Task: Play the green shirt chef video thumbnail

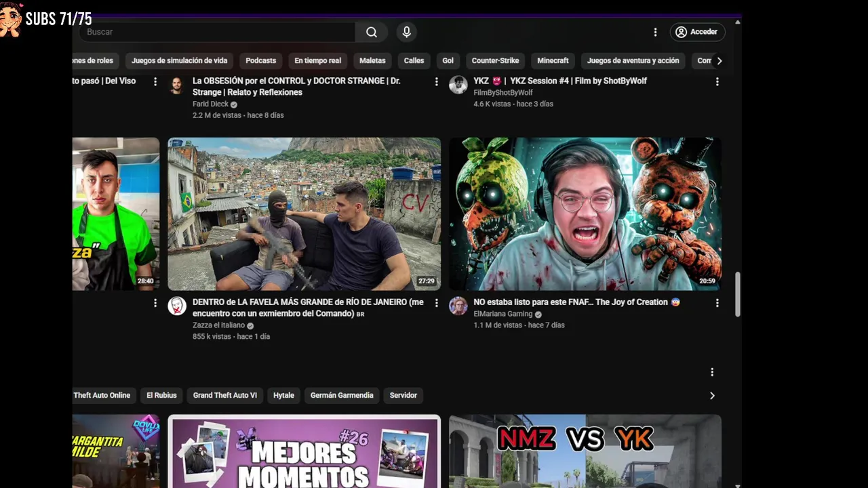Action: pos(116,214)
